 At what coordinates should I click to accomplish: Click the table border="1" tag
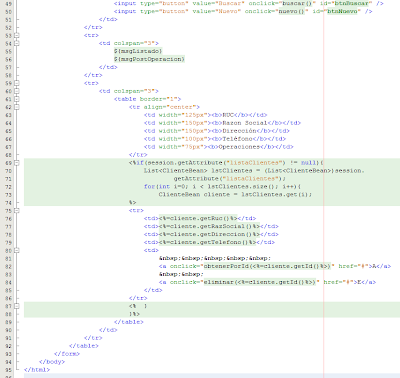[147, 99]
